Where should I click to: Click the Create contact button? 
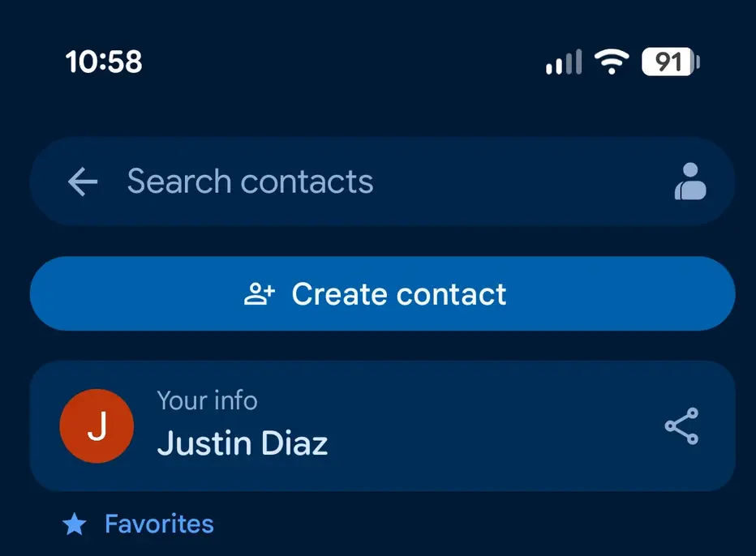pyautogui.click(x=382, y=293)
